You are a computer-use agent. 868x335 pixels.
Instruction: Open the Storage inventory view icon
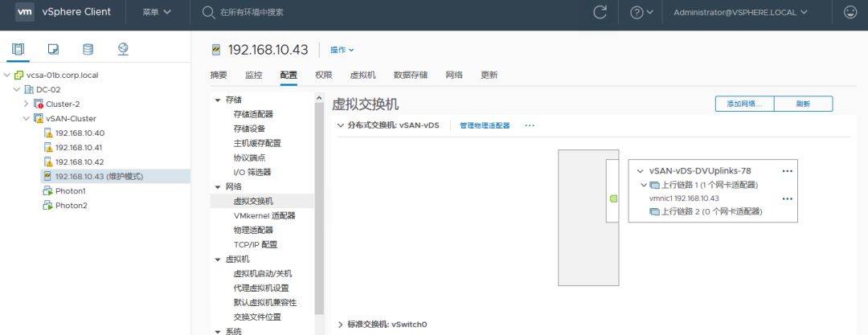click(88, 50)
